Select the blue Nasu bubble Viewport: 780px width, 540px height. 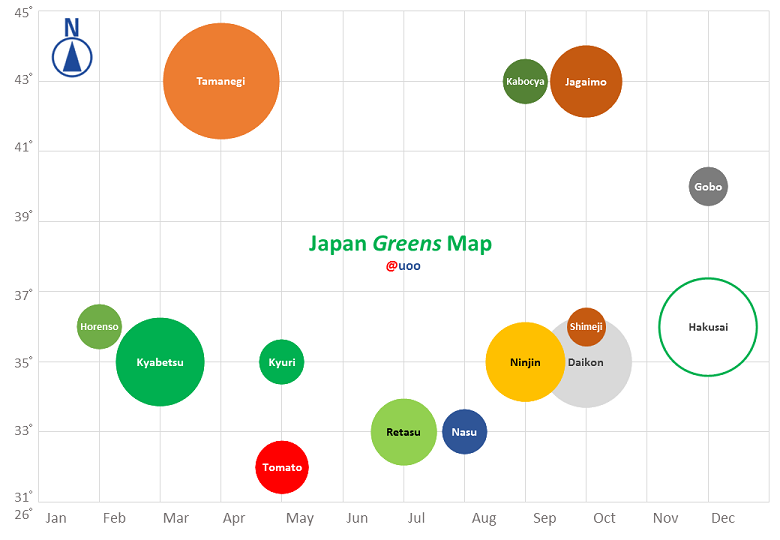(x=464, y=432)
